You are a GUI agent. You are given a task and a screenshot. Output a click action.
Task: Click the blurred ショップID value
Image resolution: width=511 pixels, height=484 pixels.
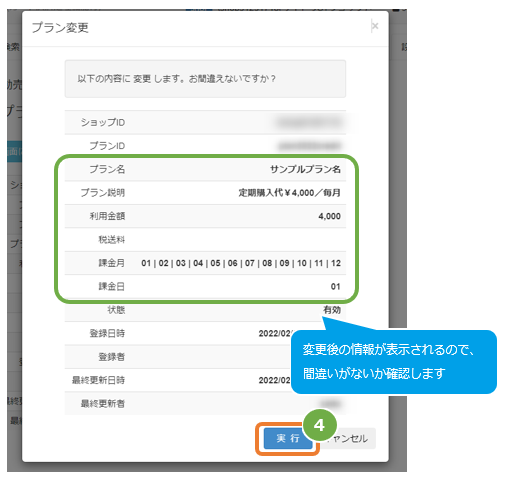(309, 122)
